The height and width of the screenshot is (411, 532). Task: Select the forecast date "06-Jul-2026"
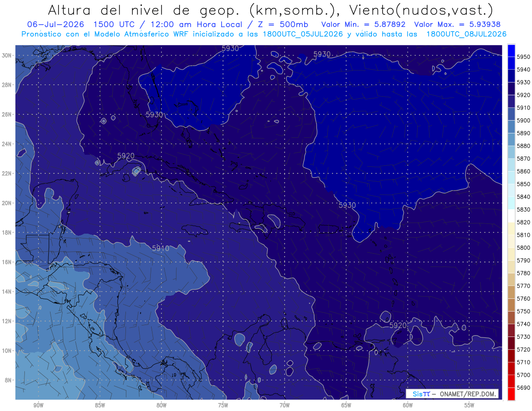56,24
